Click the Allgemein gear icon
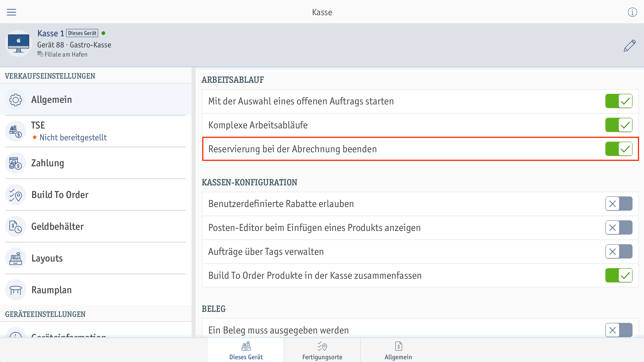The height and width of the screenshot is (362, 644). [x=15, y=100]
